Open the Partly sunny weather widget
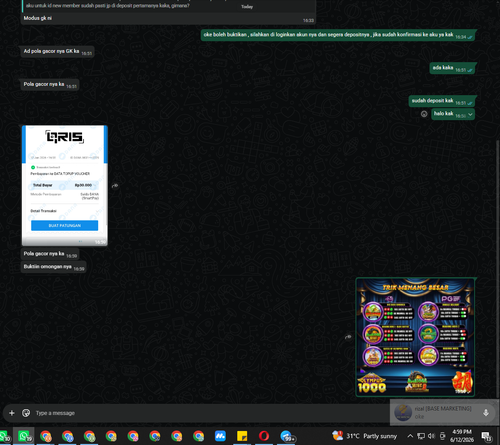This screenshot has height=445, width=500. pyautogui.click(x=365, y=436)
